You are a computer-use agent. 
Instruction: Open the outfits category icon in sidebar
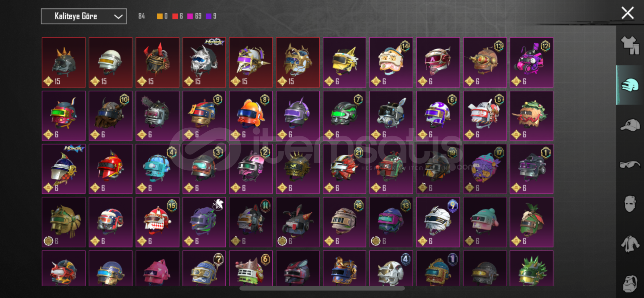point(630,45)
